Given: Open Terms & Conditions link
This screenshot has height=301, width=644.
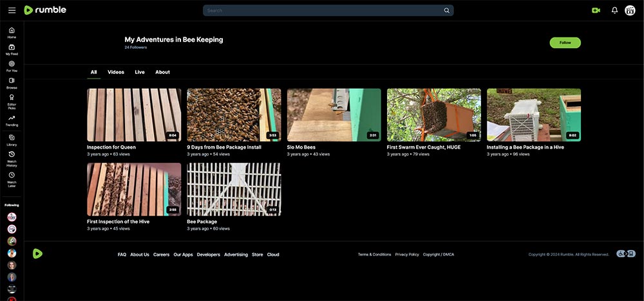Looking at the screenshot, I should [x=374, y=255].
